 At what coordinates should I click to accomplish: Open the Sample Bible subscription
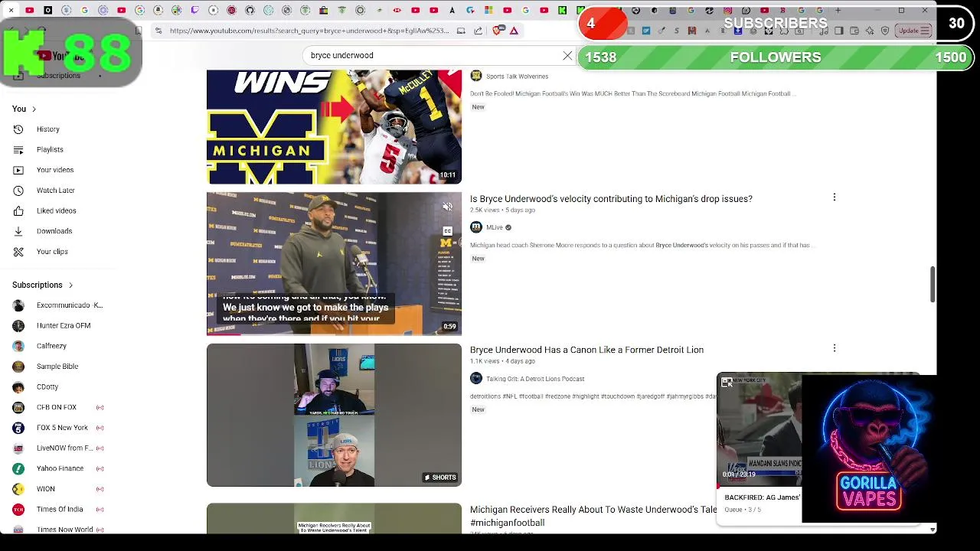coord(57,367)
